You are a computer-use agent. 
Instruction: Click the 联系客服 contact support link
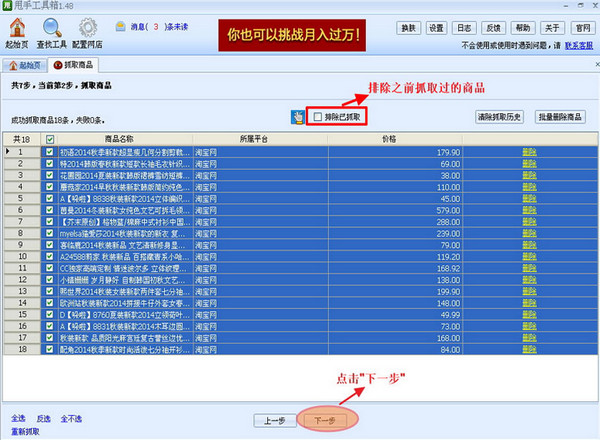[578, 45]
